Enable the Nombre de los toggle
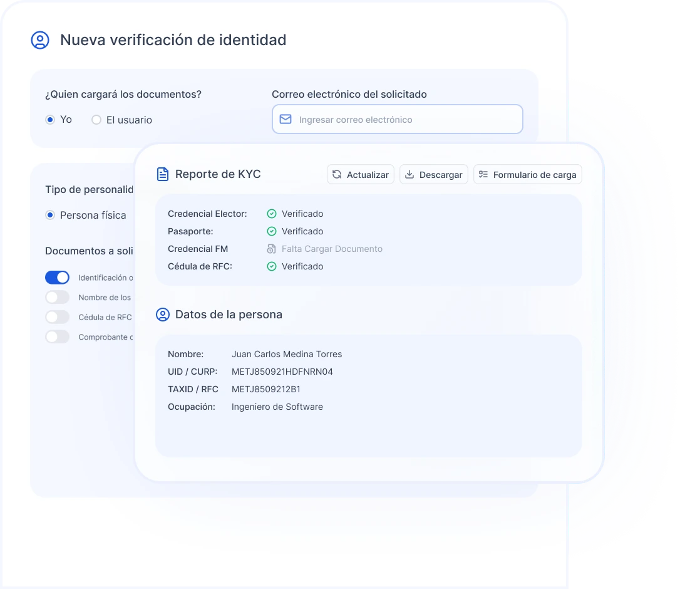 (x=57, y=297)
